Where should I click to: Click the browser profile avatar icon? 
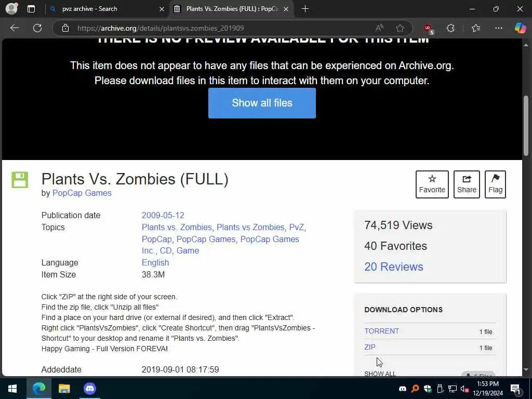click(x=11, y=8)
